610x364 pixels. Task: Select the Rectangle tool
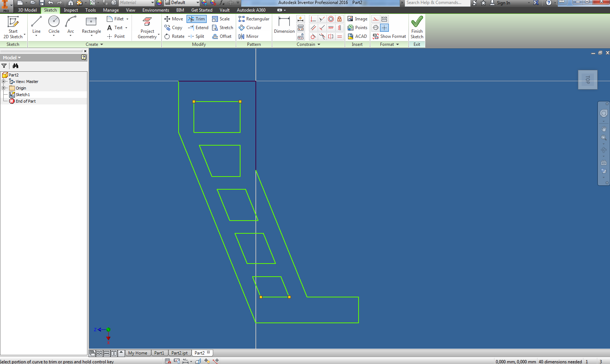91,25
